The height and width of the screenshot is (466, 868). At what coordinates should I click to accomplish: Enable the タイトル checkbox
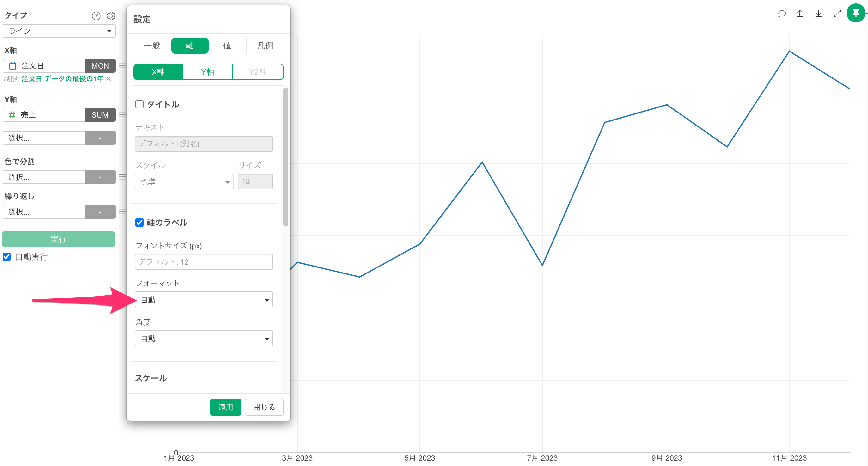[139, 104]
